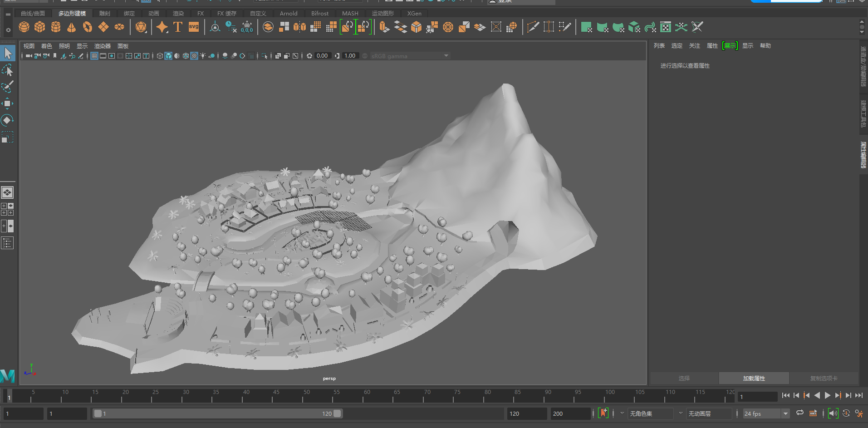Image resolution: width=868 pixels, height=428 pixels.
Task: Go to start of playback range
Action: [x=786, y=396]
